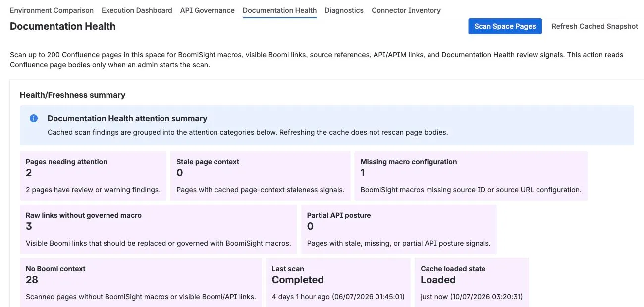The image size is (644, 307).
Task: Switch to the Execution Dashboard tab
Action: (x=137, y=10)
